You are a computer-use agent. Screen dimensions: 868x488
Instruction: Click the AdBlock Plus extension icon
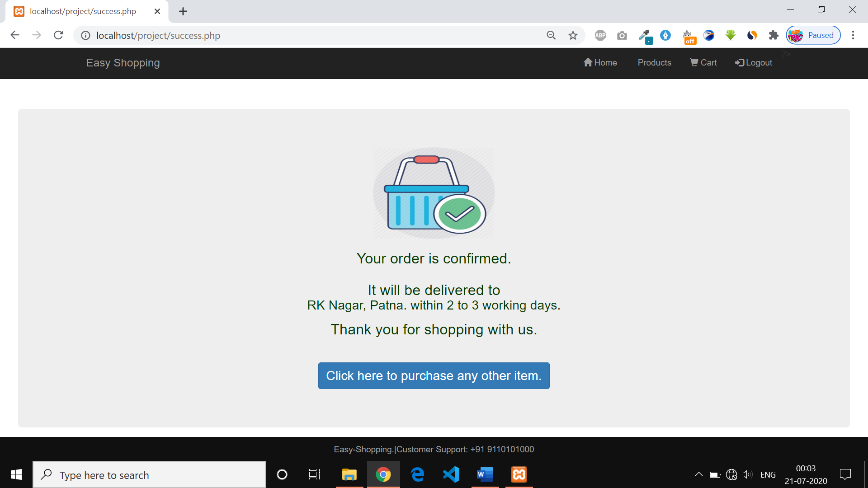(x=600, y=35)
